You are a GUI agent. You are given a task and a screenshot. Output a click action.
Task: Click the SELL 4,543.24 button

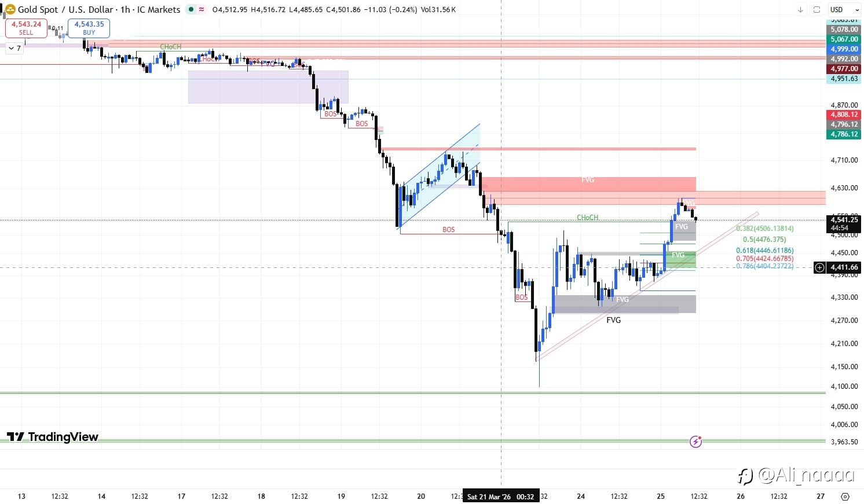[x=26, y=28]
